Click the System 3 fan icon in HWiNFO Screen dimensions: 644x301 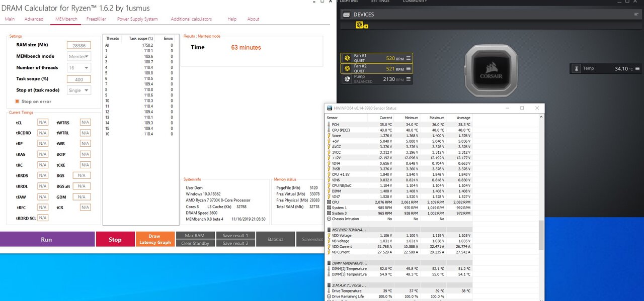coord(329,213)
